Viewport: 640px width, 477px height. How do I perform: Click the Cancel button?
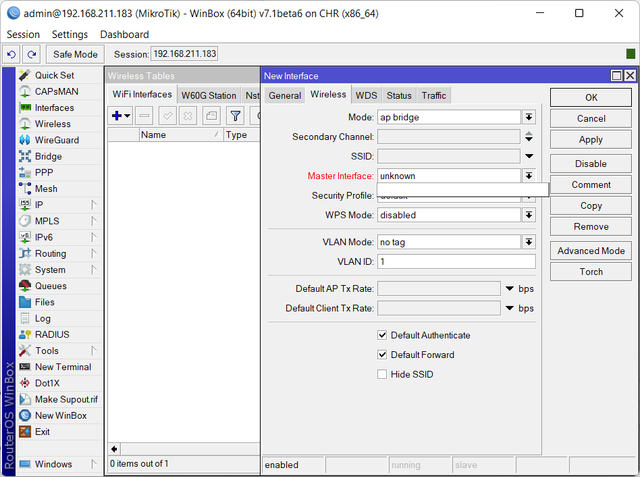click(591, 119)
